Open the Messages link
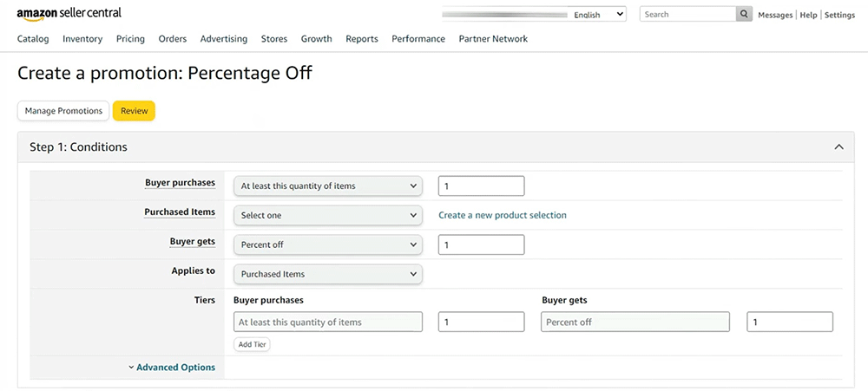Viewport: 868px width, 391px height. [x=775, y=15]
